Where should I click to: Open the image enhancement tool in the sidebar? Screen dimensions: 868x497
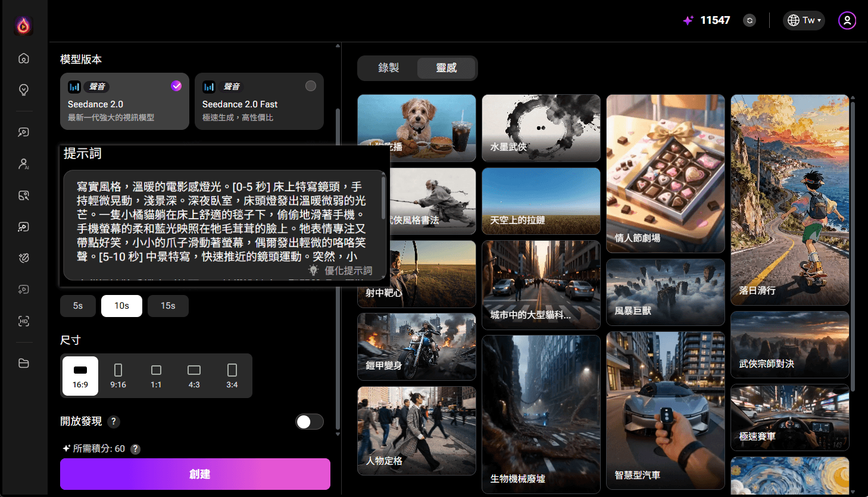tap(23, 195)
